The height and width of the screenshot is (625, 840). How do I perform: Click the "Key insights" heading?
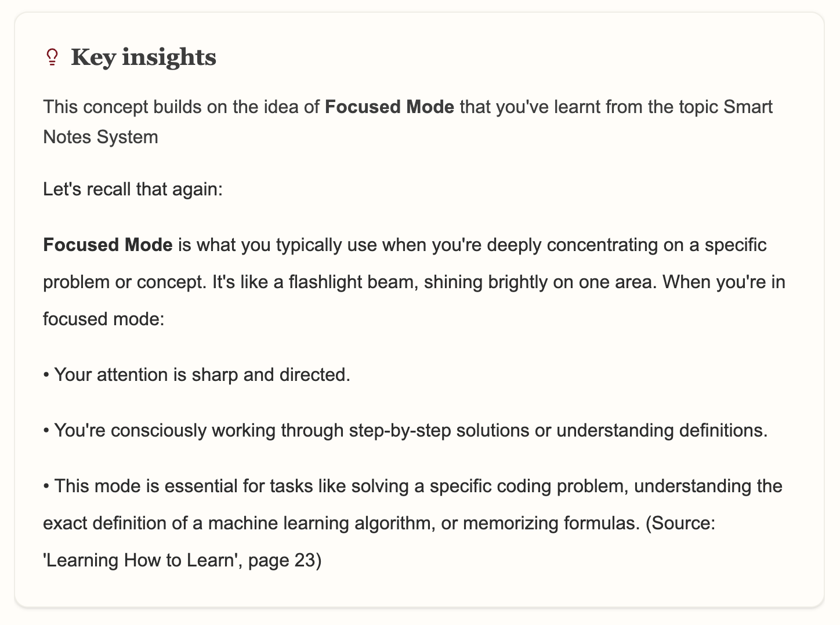(143, 57)
